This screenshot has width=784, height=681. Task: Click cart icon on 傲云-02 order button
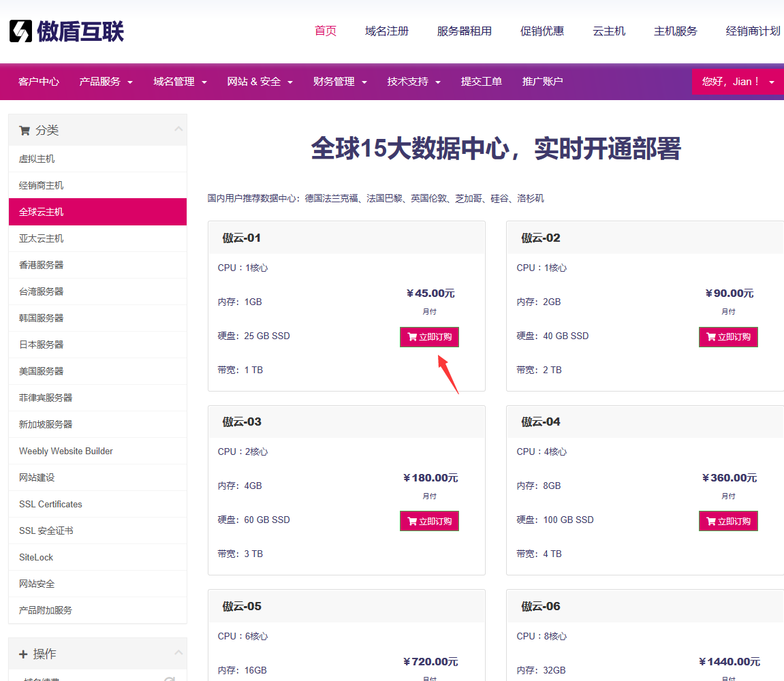pos(710,337)
